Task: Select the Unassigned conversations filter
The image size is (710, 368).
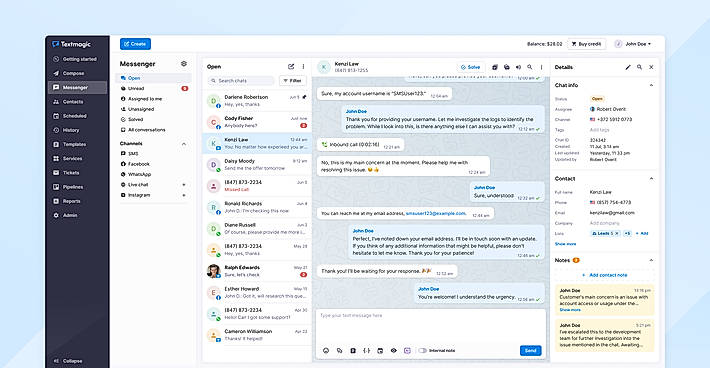Action: click(153, 109)
